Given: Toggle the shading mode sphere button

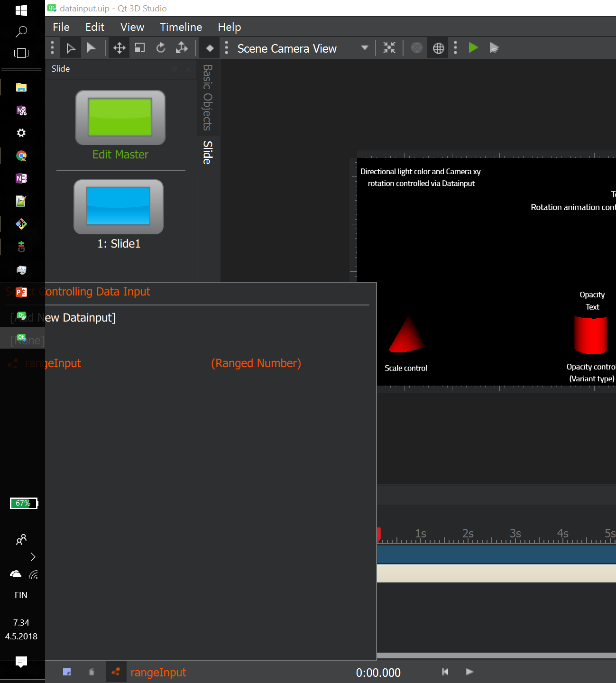Looking at the screenshot, I should (x=416, y=48).
